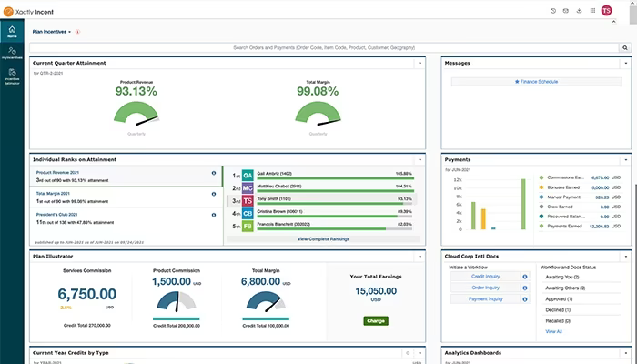
Task: Open Messages panel dropdown
Action: [x=626, y=64]
